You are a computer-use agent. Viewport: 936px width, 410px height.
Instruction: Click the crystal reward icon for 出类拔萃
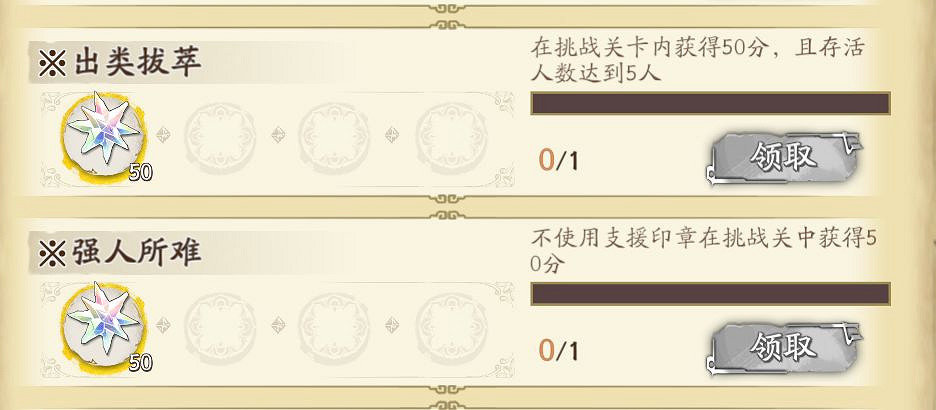click(x=99, y=136)
